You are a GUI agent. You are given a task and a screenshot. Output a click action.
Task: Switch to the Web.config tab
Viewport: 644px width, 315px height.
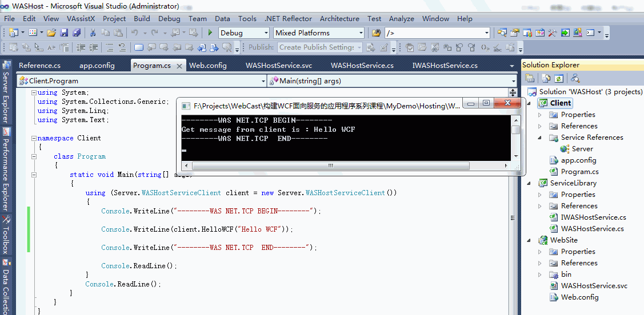(208, 66)
